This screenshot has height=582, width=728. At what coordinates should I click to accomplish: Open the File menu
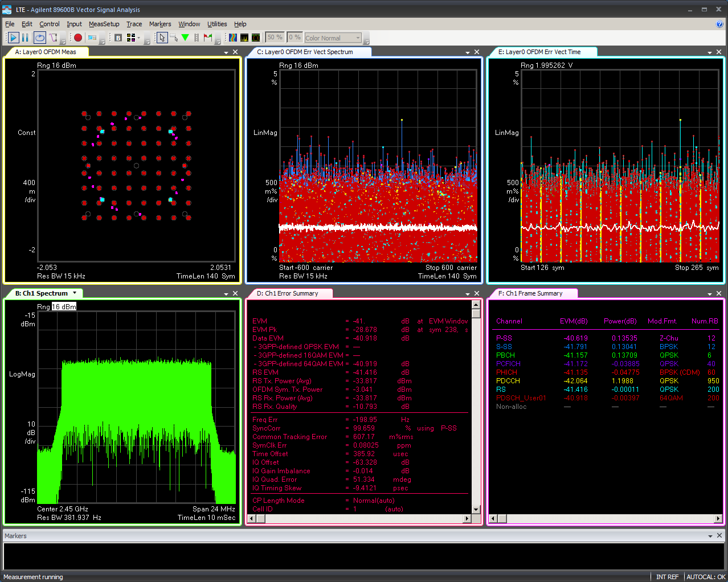tap(10, 24)
